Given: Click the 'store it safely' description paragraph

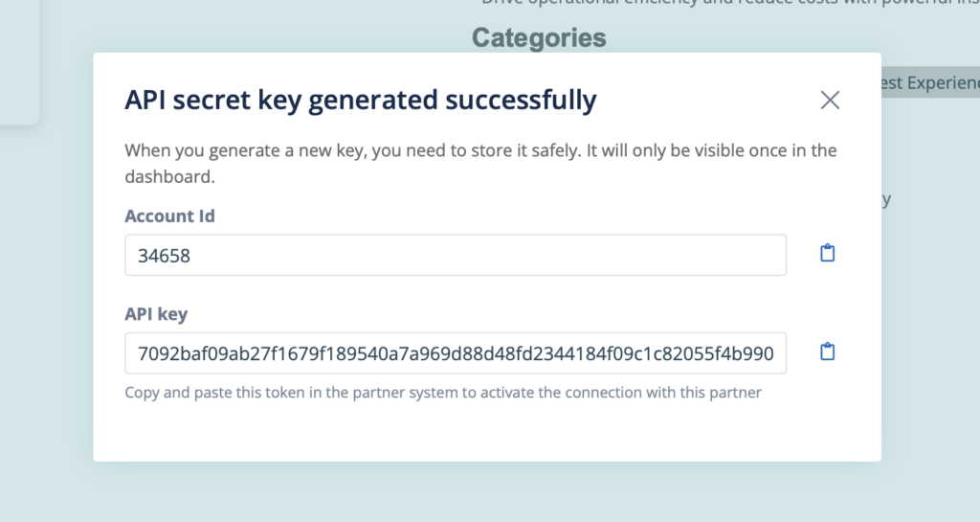Looking at the screenshot, I should pyautogui.click(x=480, y=163).
